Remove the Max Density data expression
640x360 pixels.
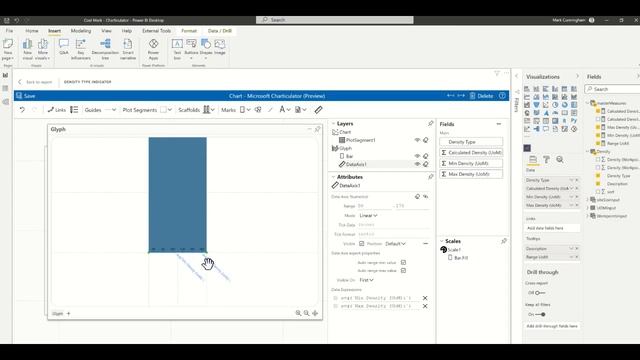(425, 306)
